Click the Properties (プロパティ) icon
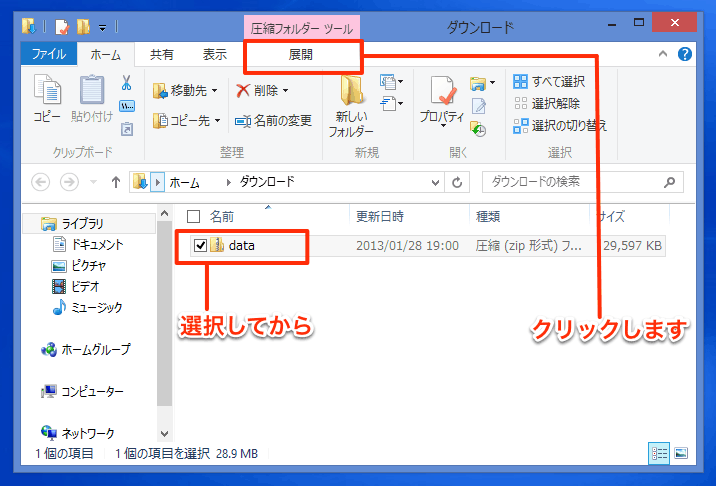This screenshot has height=486, width=716. point(442,91)
